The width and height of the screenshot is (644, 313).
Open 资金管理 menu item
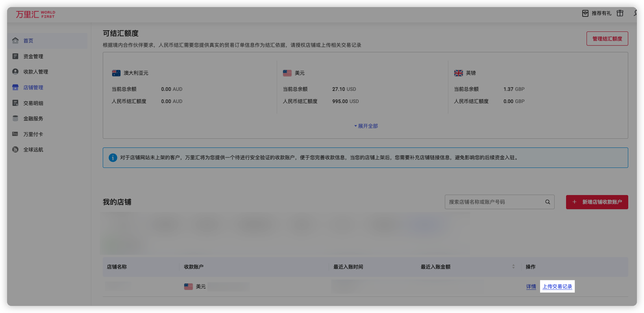(x=33, y=56)
